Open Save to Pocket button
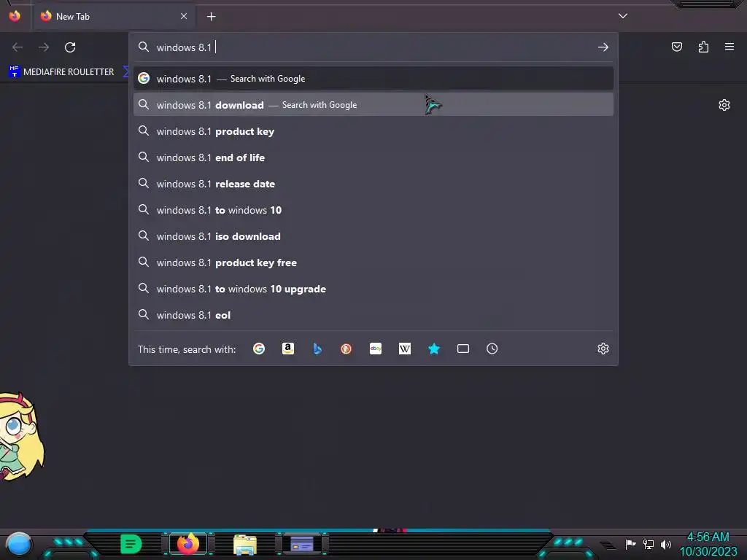This screenshot has height=560, width=747. pos(676,47)
